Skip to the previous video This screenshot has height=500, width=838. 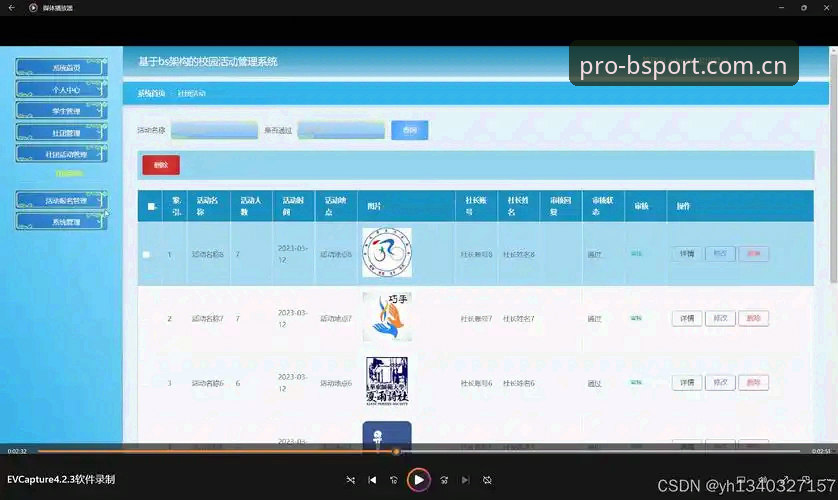click(373, 480)
